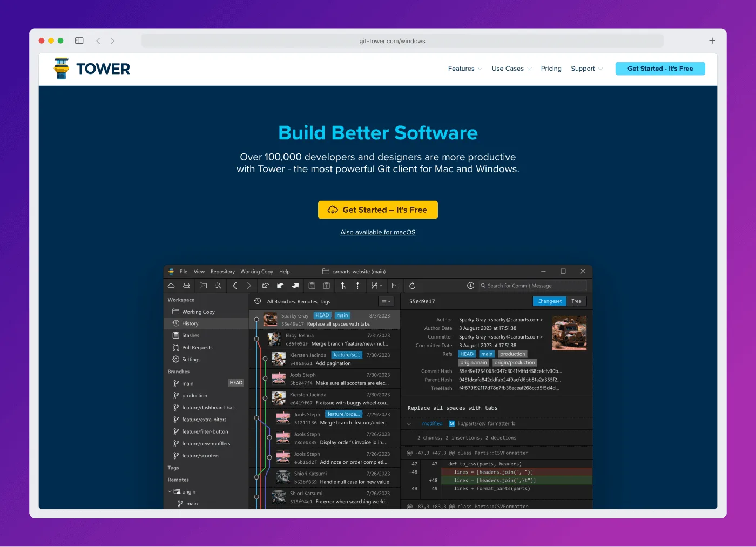Click the quick actions magic wand icon
The image size is (756, 547).
pos(218,286)
